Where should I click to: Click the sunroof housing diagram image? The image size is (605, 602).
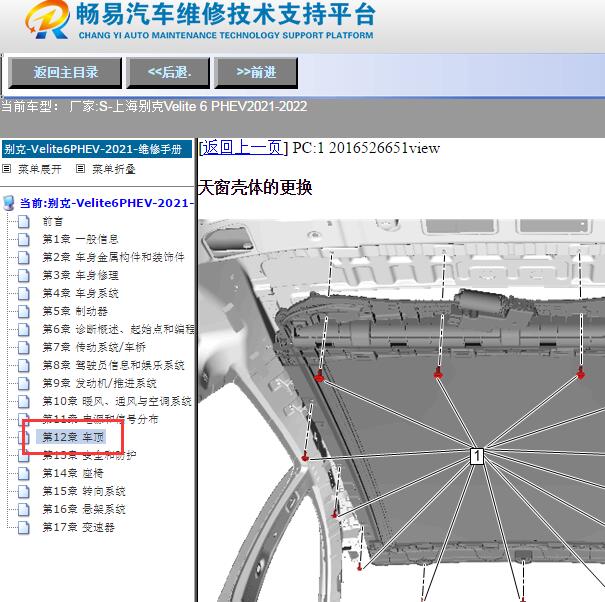[x=401, y=410]
